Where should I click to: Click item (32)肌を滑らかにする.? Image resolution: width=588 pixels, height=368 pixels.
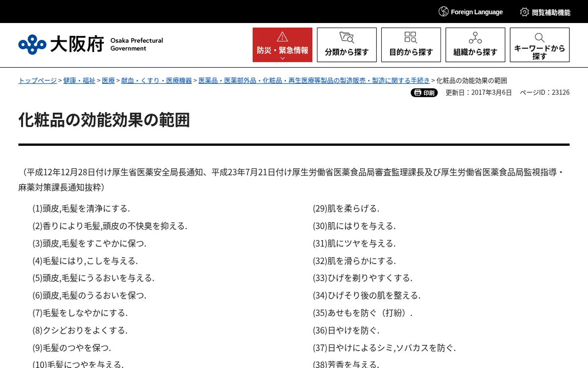[x=354, y=261]
